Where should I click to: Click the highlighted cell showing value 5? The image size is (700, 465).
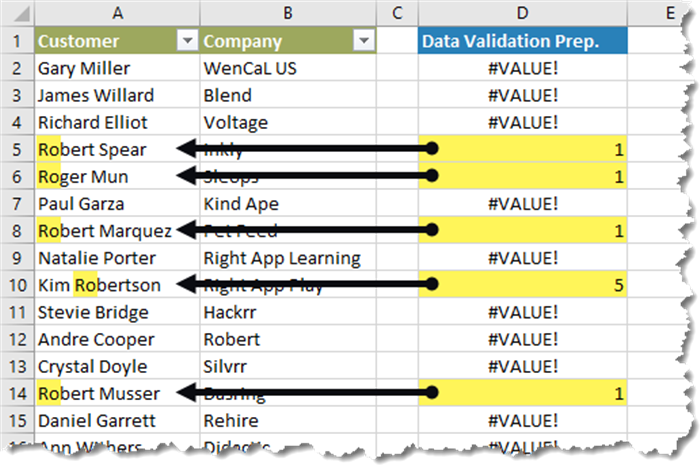522,285
